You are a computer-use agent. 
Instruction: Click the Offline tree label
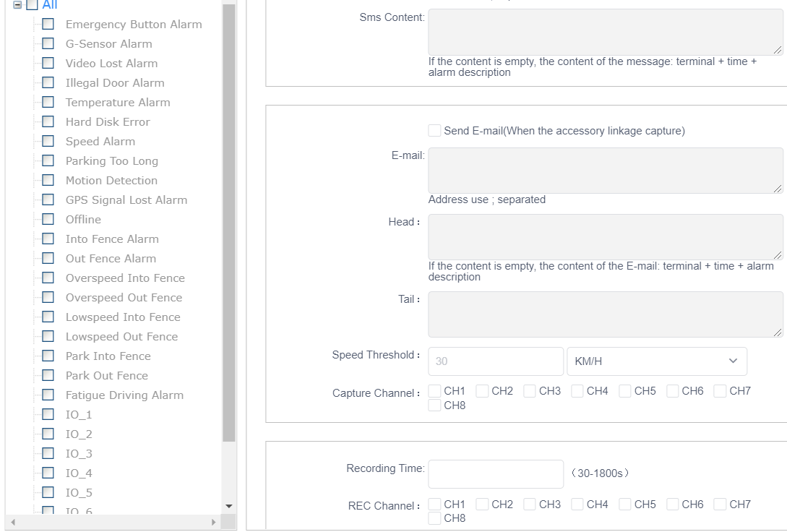coord(83,219)
